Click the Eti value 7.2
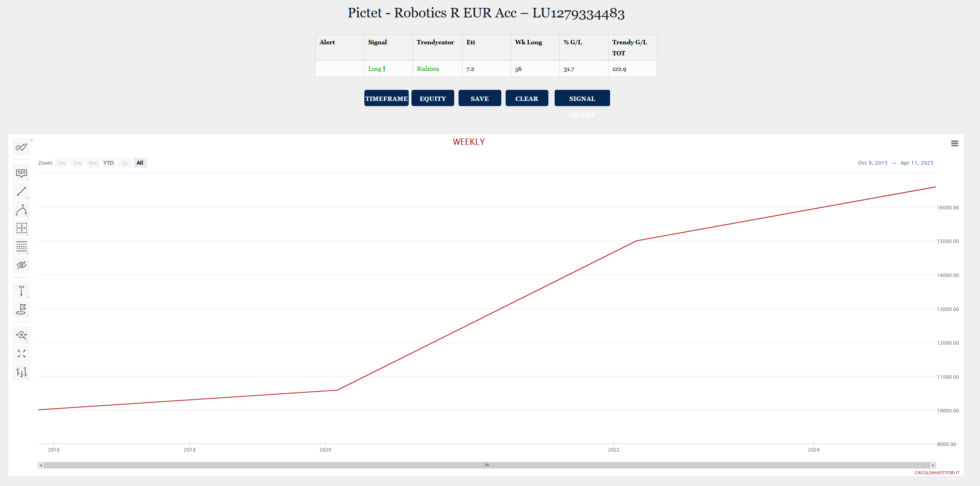 pyautogui.click(x=470, y=69)
